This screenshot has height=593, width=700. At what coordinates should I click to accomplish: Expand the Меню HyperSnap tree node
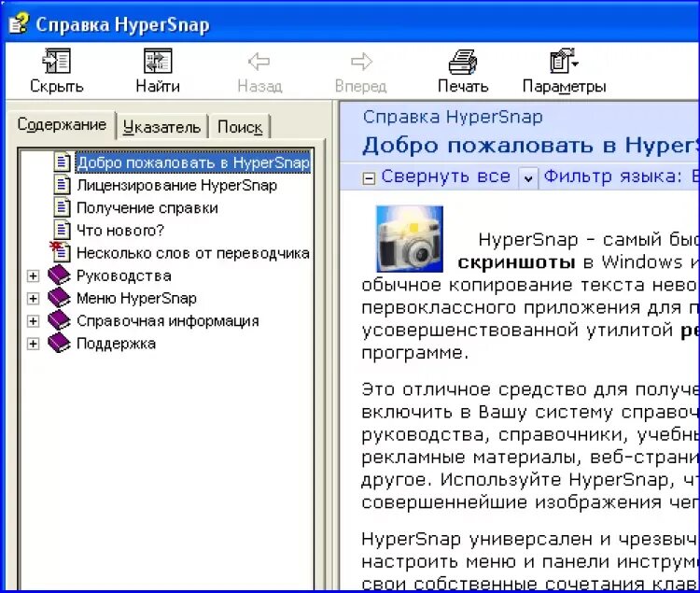tap(33, 298)
